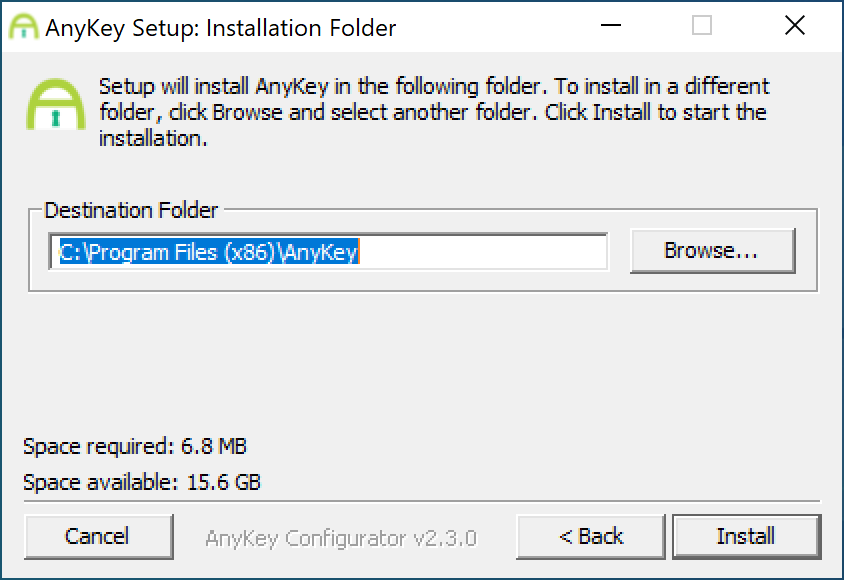Click the 'AnyKey Configurator v2.3.0' branding text
The width and height of the screenshot is (844, 580).
tap(341, 538)
